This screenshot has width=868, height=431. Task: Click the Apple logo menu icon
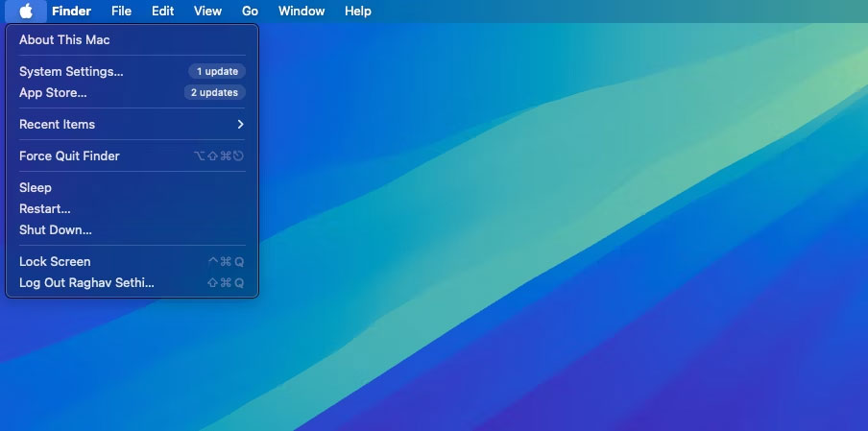pos(26,12)
